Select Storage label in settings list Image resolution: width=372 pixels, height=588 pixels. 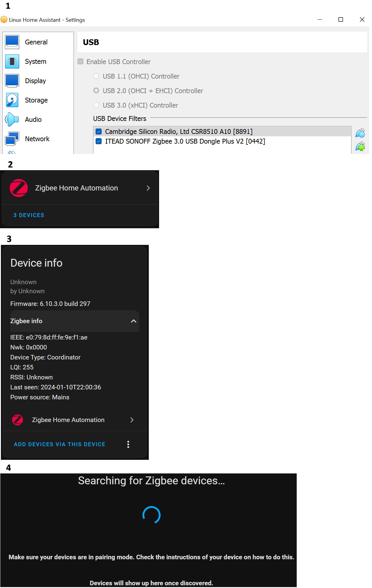point(36,100)
